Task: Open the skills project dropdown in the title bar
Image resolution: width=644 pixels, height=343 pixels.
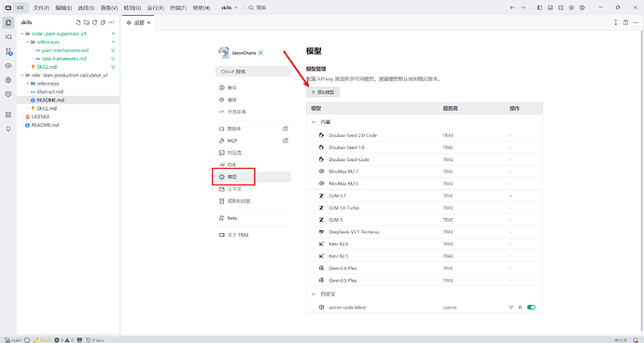Action: (x=230, y=7)
